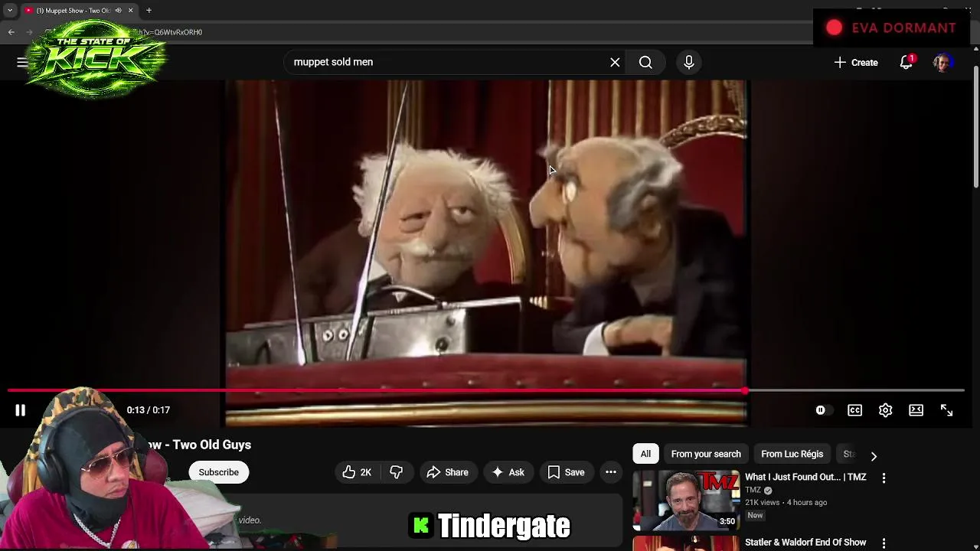The width and height of the screenshot is (980, 551).
Task: Select the All filter chip
Action: pos(645,454)
